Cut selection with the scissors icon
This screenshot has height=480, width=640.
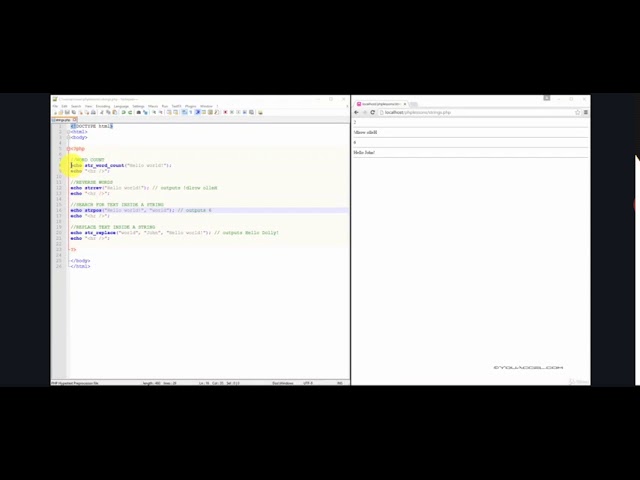click(102, 112)
